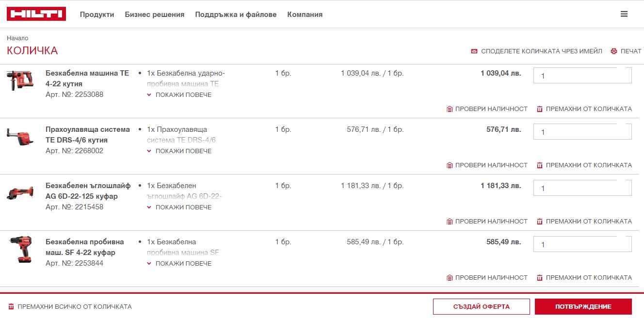
Task: Open AG 6D-22-125 angle grinder thumbnail
Action: [x=20, y=192]
